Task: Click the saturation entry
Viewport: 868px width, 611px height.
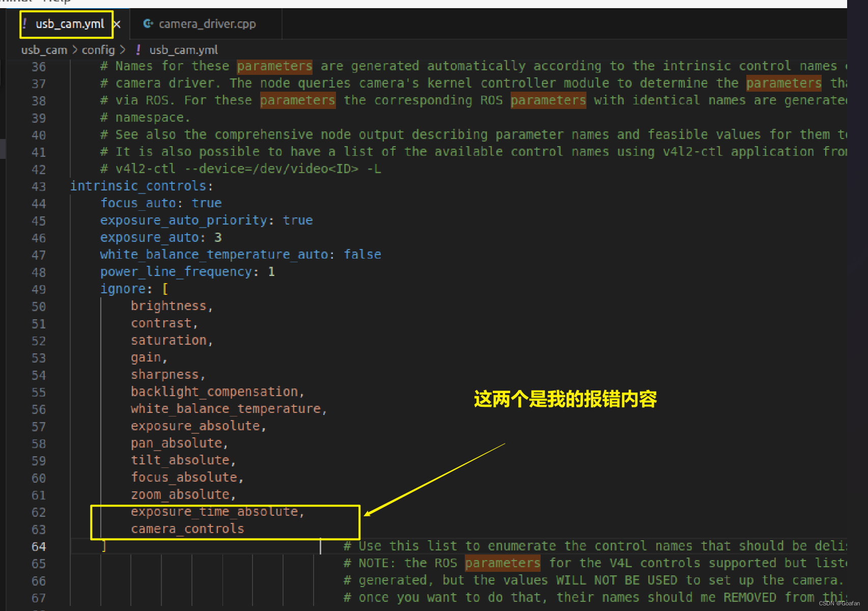Action: tap(169, 340)
